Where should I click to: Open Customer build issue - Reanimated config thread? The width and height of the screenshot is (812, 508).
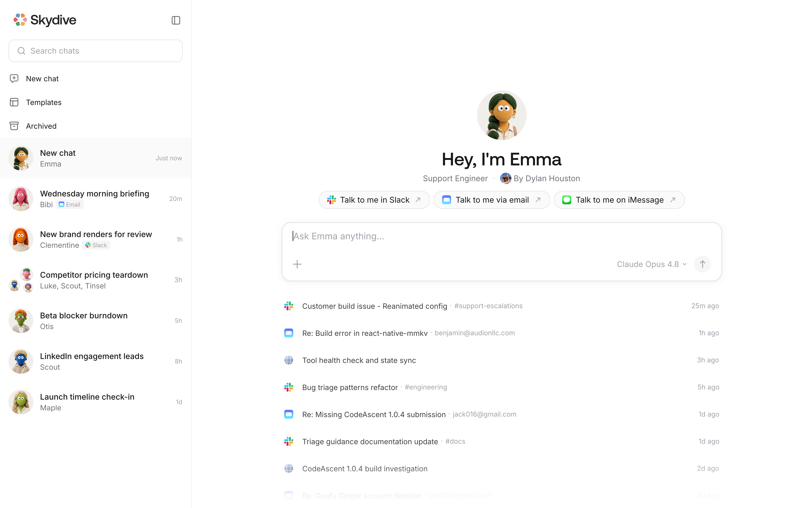point(502,306)
